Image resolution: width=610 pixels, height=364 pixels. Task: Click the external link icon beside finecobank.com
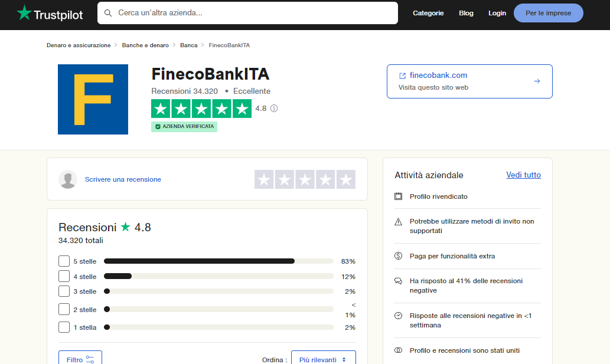pyautogui.click(x=402, y=76)
